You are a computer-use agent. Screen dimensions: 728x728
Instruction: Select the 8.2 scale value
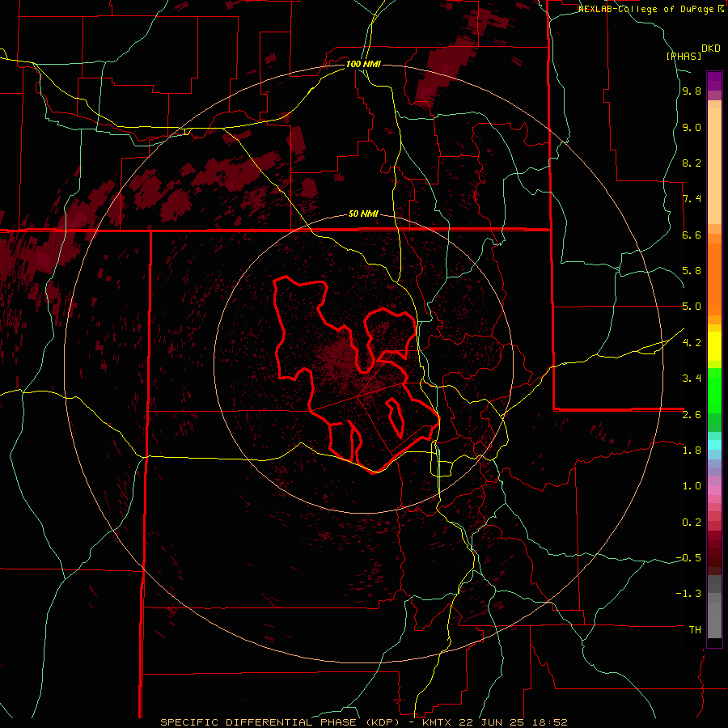[692, 163]
